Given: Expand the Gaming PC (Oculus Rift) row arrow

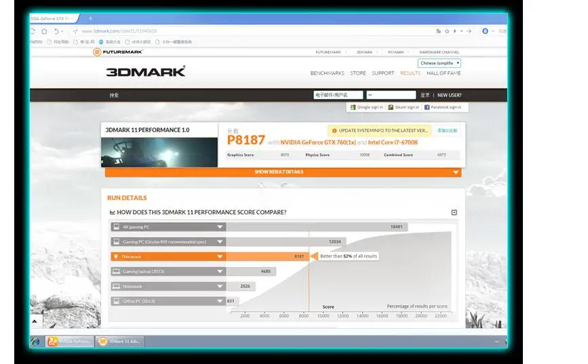Looking at the screenshot, I should pyautogui.click(x=220, y=242).
